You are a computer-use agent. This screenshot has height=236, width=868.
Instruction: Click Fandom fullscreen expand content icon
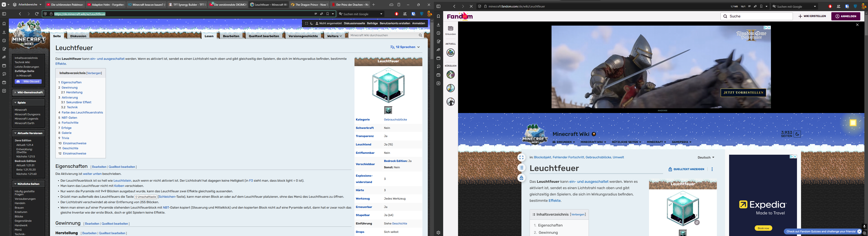point(521,157)
